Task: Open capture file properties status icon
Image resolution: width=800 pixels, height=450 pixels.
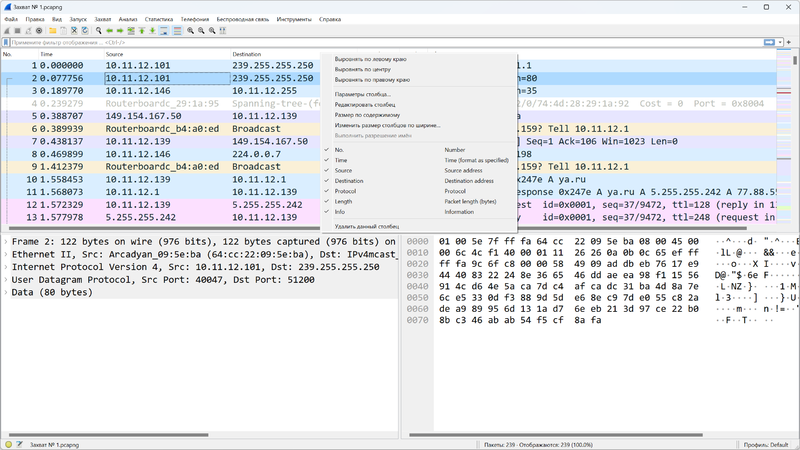Action: [19, 444]
